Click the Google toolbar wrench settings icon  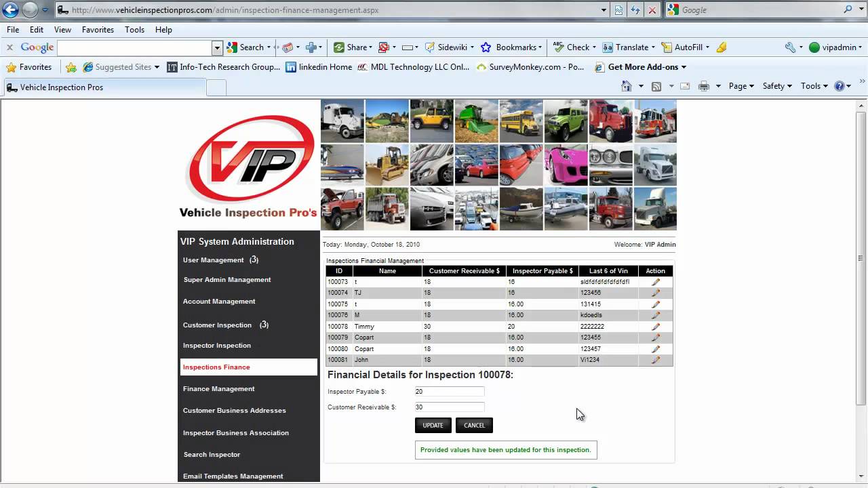point(790,47)
